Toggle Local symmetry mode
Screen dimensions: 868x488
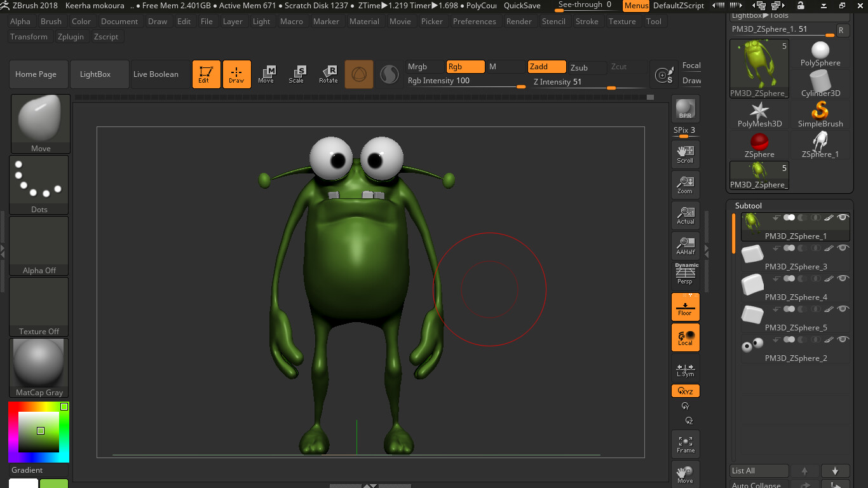point(685,337)
